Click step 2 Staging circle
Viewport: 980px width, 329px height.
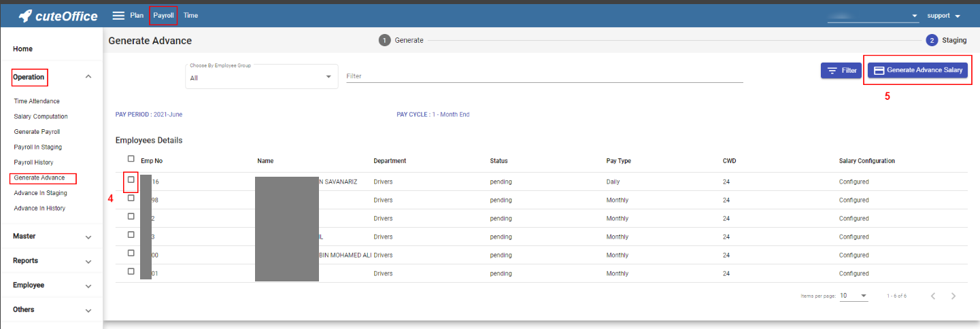point(932,40)
